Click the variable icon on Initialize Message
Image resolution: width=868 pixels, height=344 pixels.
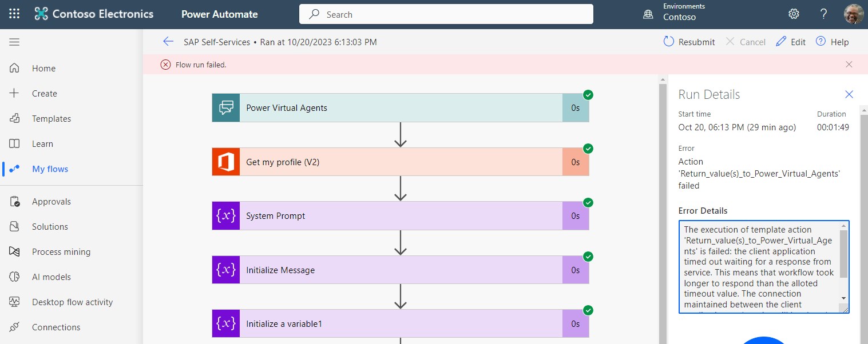click(226, 270)
